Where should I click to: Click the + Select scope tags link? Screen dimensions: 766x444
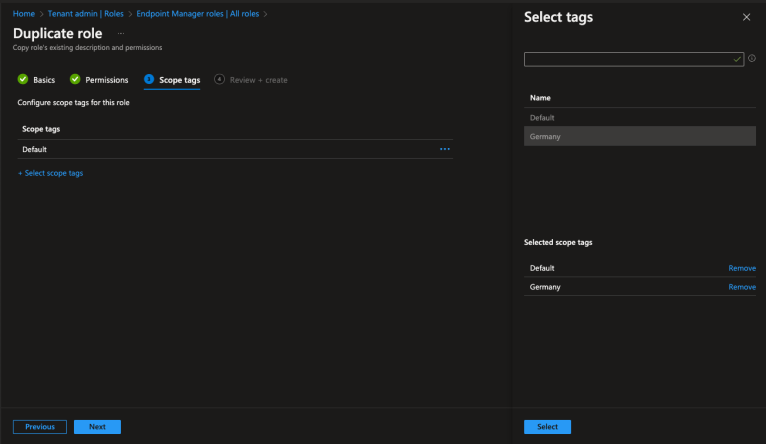point(50,173)
